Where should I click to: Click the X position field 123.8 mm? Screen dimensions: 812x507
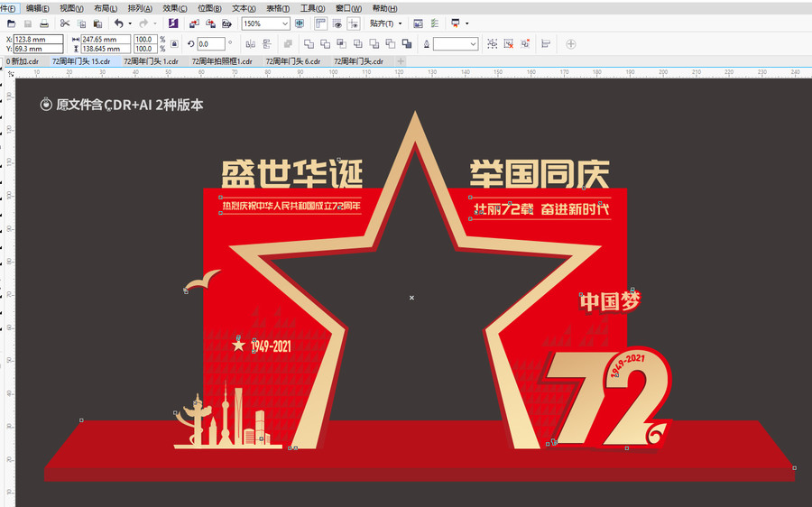[38, 40]
